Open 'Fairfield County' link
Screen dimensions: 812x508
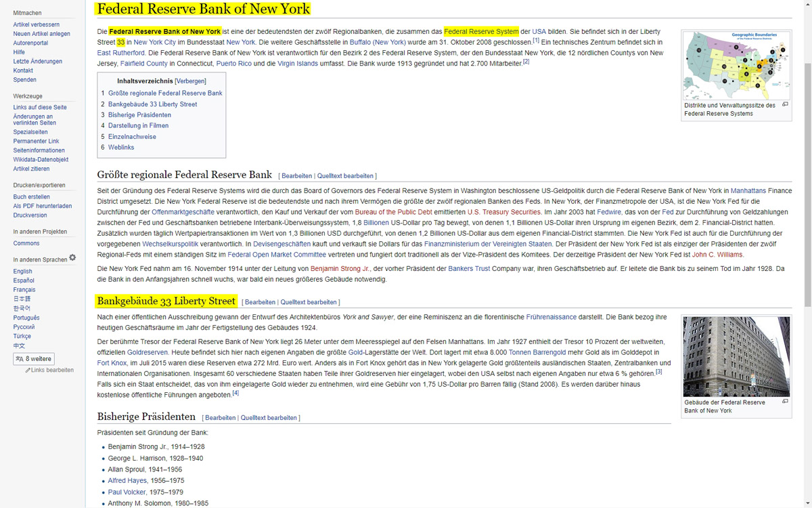(144, 64)
